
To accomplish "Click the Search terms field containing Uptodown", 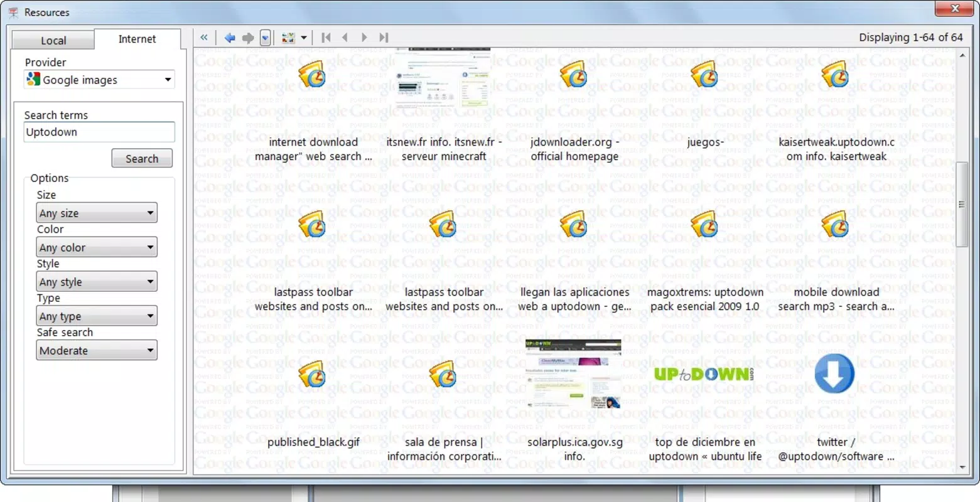I will [x=99, y=132].
